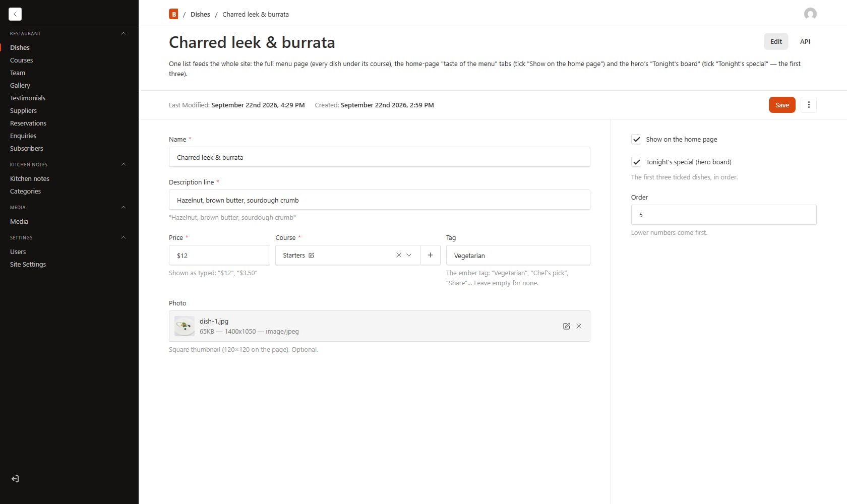Open Site Settings in the sidebar
Screen dimensions: 847x504
pyautogui.click(x=28, y=264)
